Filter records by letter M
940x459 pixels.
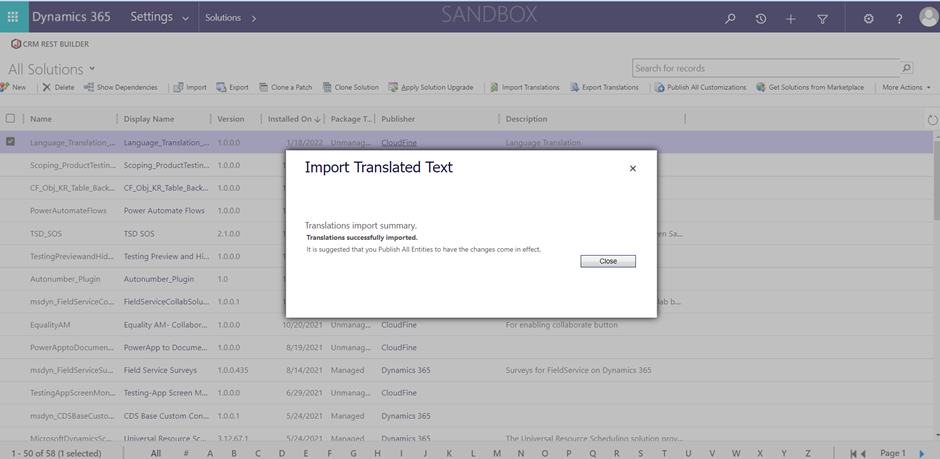coord(497,453)
